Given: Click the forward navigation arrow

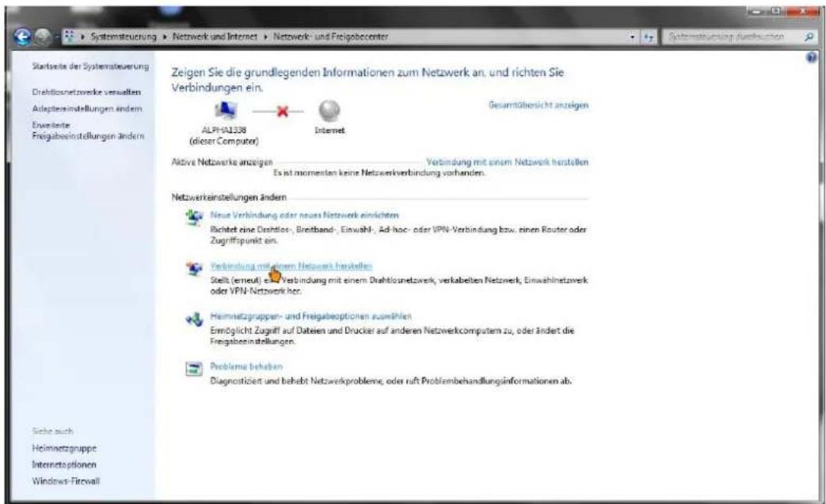Looking at the screenshot, I should point(44,37).
